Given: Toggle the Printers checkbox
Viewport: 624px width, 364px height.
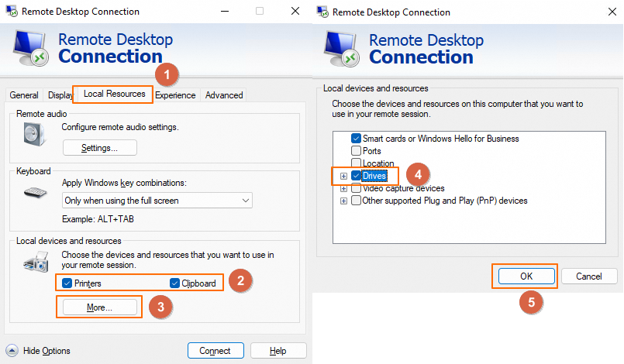Looking at the screenshot, I should [x=67, y=283].
